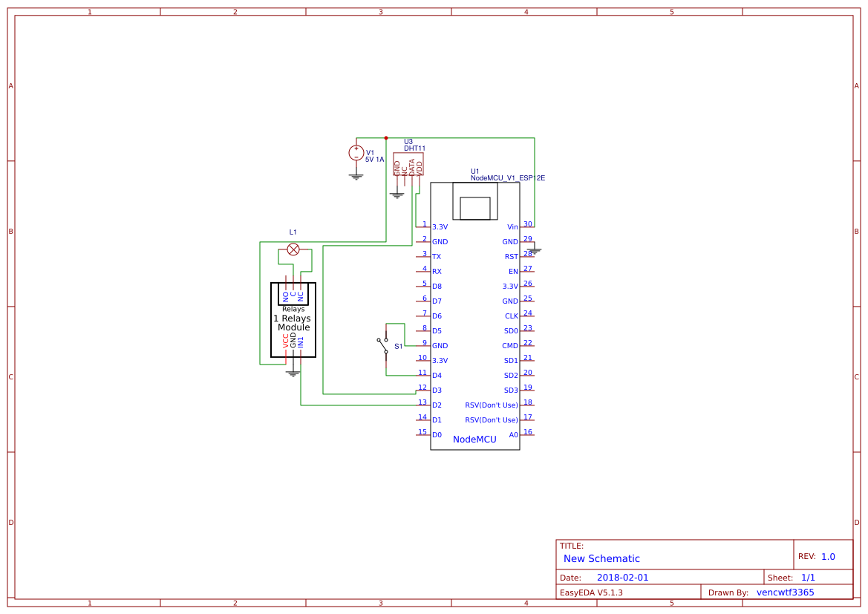Screen dimensions: 868x614
Task: Click the U3 designator label
Action: click(x=408, y=142)
